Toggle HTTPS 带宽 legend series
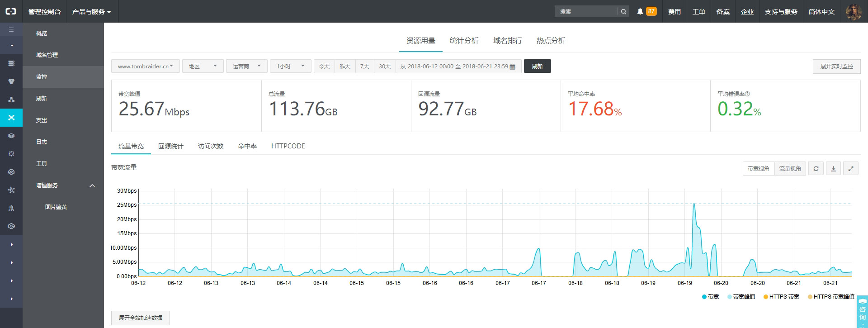 pyautogui.click(x=781, y=297)
